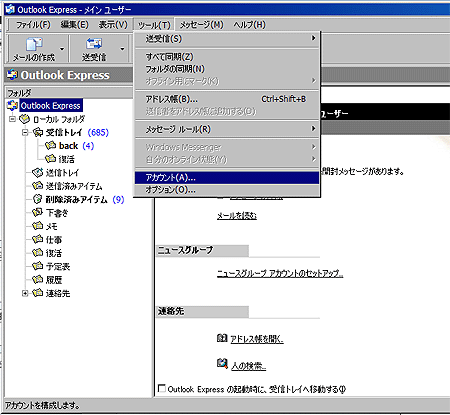Toggle 起動時に受信トレイへ移動する checkbox
Image resolution: width=450 pixels, height=415 pixels.
pos(162,388)
